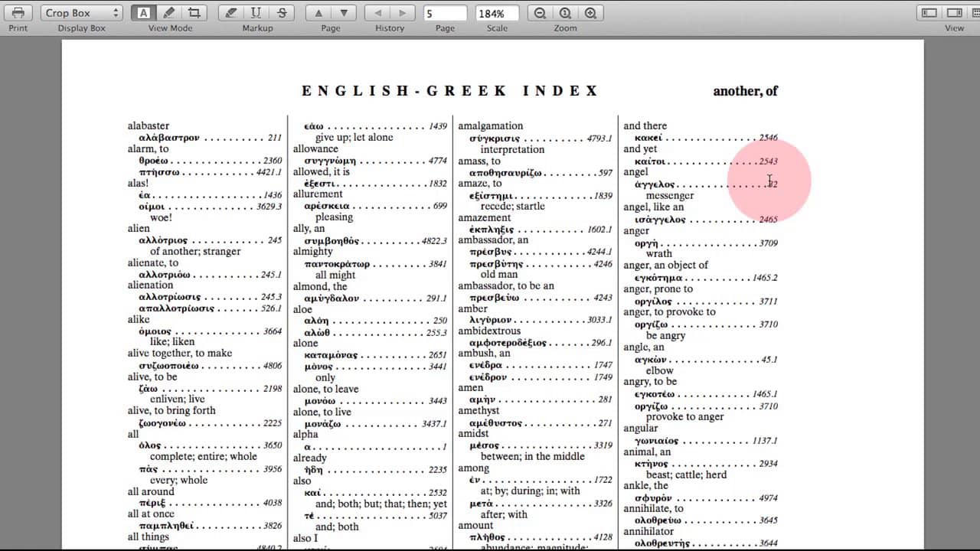Choose the highlight markup tool
980x551 pixels.
231,13
